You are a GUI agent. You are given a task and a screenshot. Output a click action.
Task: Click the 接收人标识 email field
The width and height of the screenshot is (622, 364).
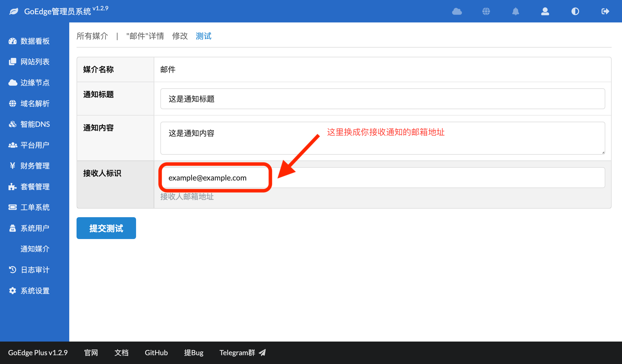383,178
